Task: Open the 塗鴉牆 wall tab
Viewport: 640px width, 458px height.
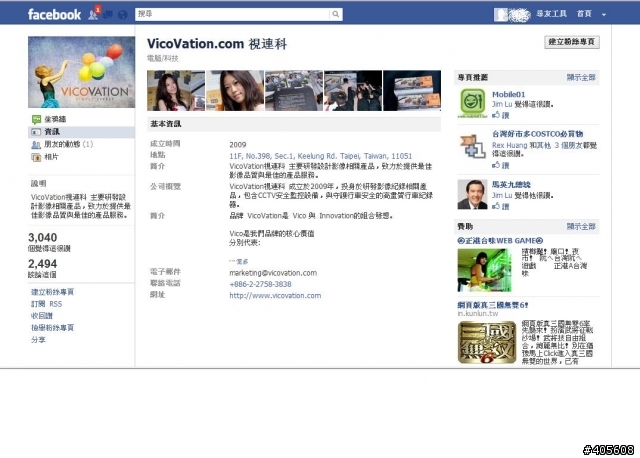Action: [x=55, y=119]
